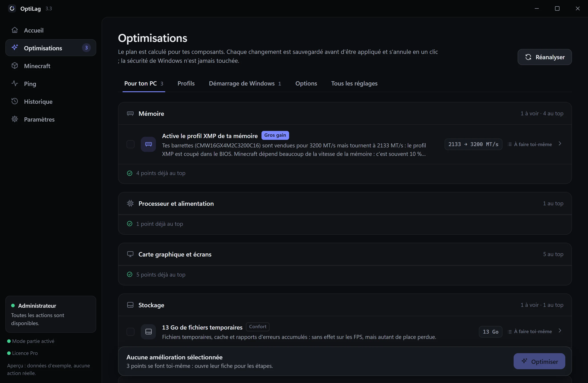Viewport: 588px width, 383px height.
Task: Go to Accueil in the sidebar
Action: [x=51, y=30]
